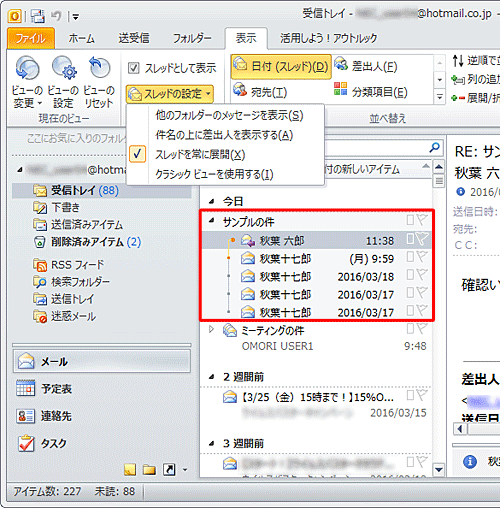Flag the 秋葉 六郎 11:38 message
500x508 pixels.
[x=422, y=239]
